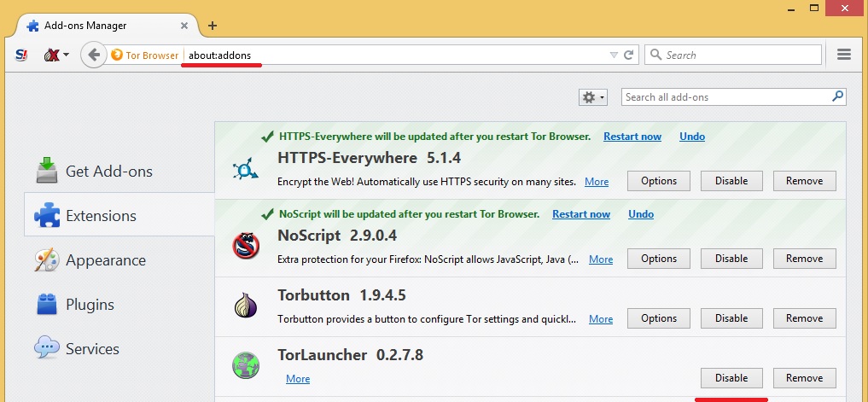Go back using the back arrow

click(x=93, y=55)
